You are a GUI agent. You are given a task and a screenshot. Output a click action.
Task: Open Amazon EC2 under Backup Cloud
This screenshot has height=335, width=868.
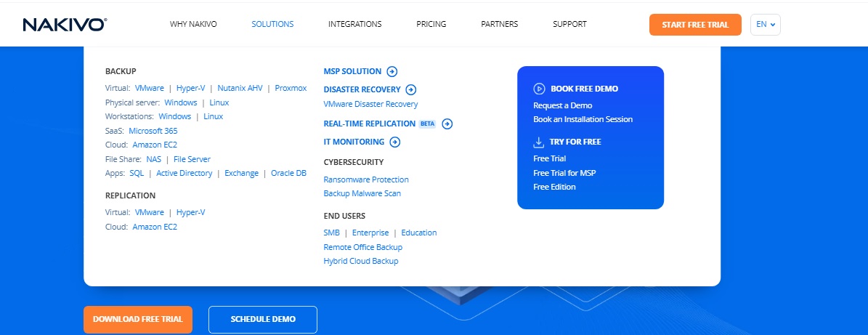point(155,145)
